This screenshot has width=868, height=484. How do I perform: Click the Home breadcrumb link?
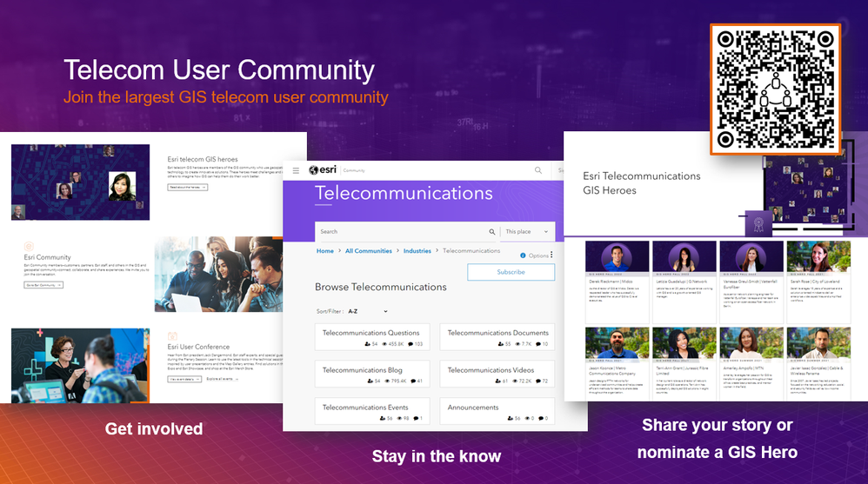325,250
